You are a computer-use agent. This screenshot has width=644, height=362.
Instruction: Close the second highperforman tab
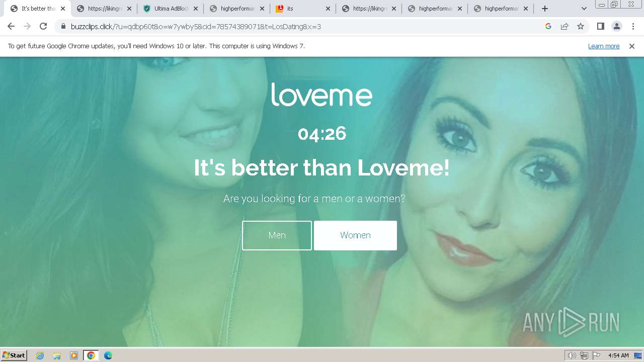tap(460, 9)
